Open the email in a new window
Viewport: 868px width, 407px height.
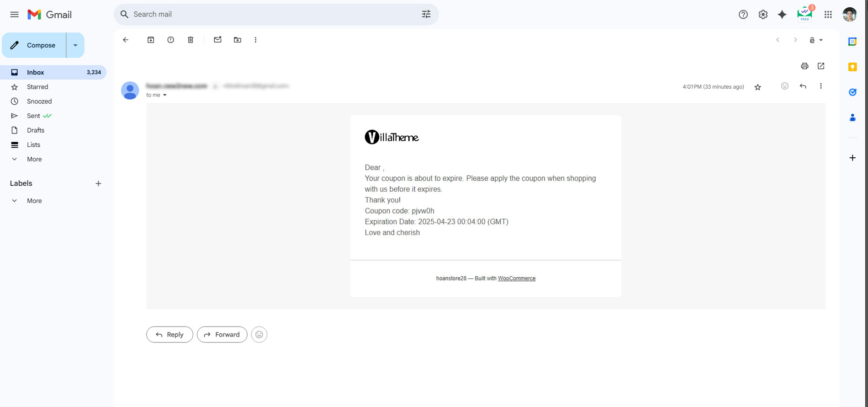821,66
